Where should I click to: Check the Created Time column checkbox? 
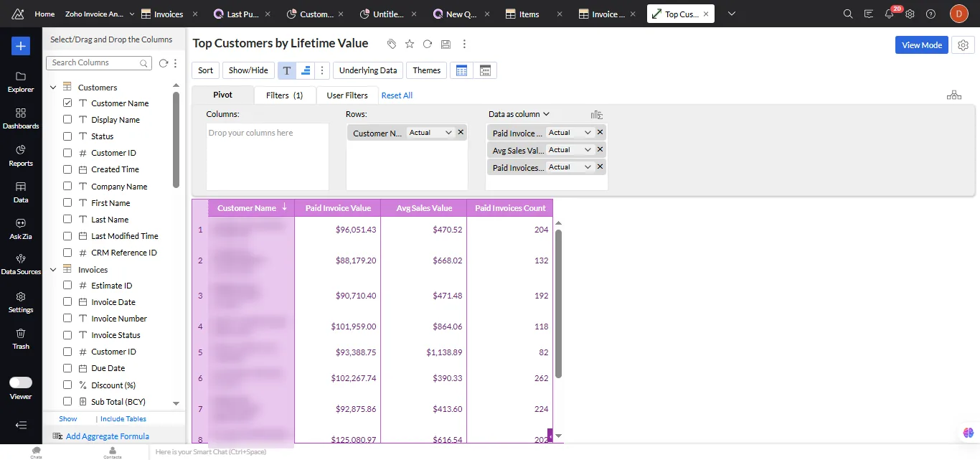(67, 169)
